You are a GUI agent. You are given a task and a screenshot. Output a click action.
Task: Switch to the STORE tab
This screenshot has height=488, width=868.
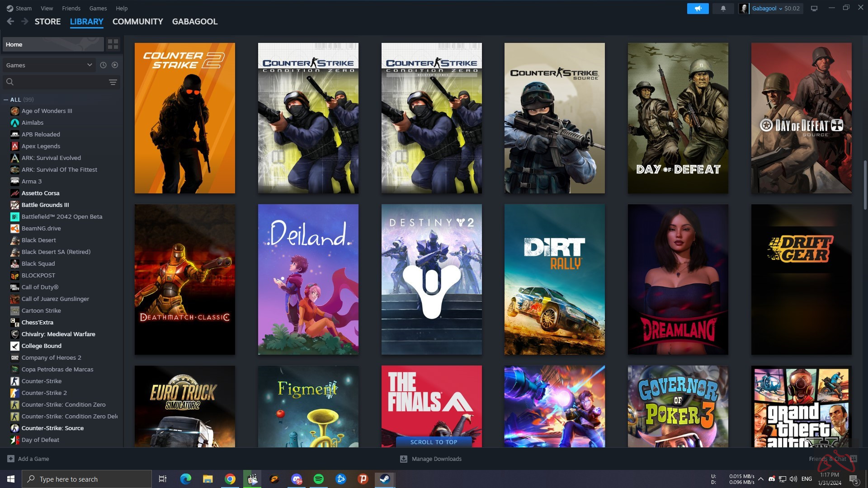[47, 21]
